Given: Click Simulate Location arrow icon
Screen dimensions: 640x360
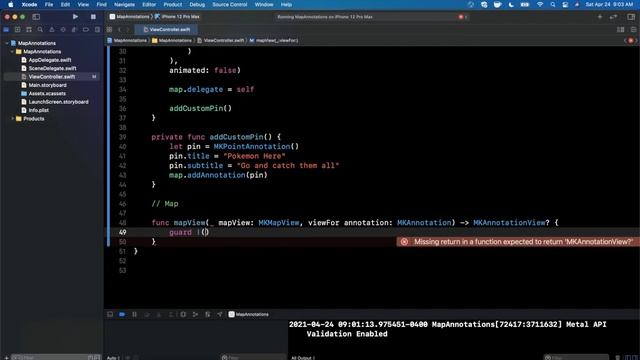Looking at the screenshot, I should (x=220, y=314).
